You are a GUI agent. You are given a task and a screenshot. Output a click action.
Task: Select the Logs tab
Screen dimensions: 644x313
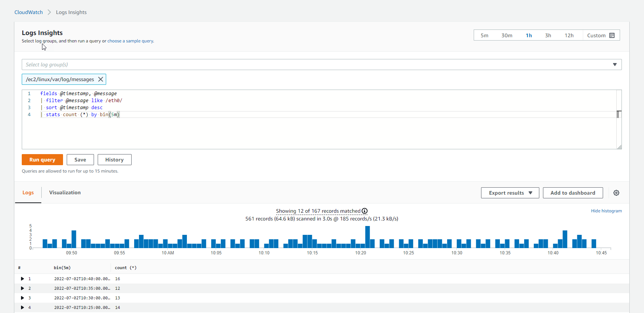point(28,192)
